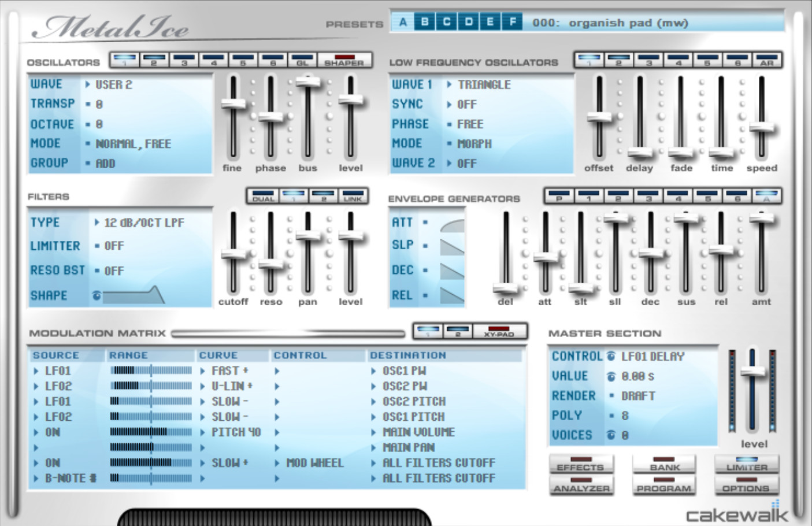Open LFO WAVE 1 dropdown showing TRIANGLE

[479, 84]
